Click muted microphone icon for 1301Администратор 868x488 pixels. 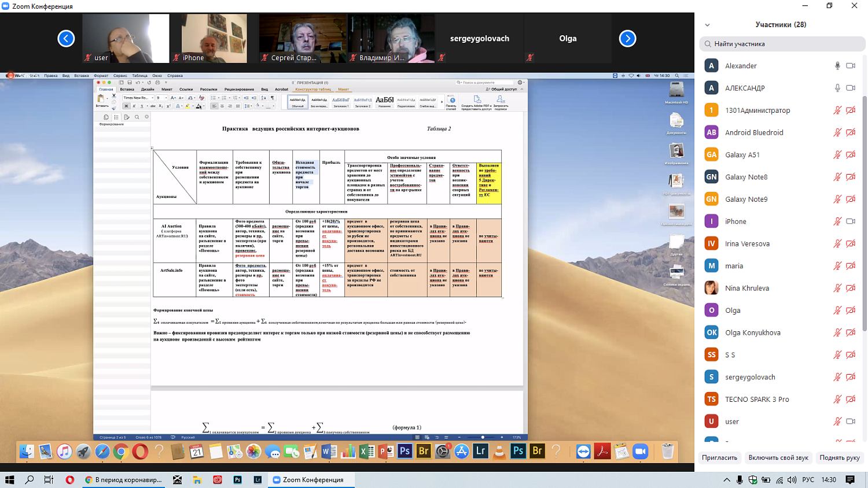click(837, 110)
